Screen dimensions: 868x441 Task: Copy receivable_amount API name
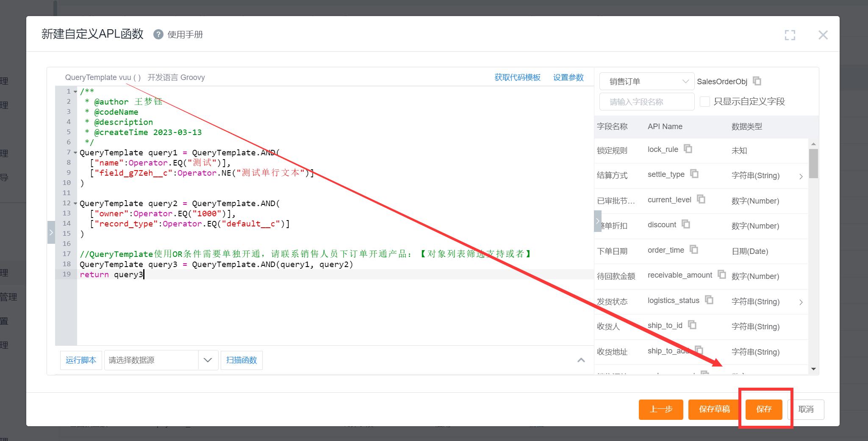pyautogui.click(x=722, y=274)
